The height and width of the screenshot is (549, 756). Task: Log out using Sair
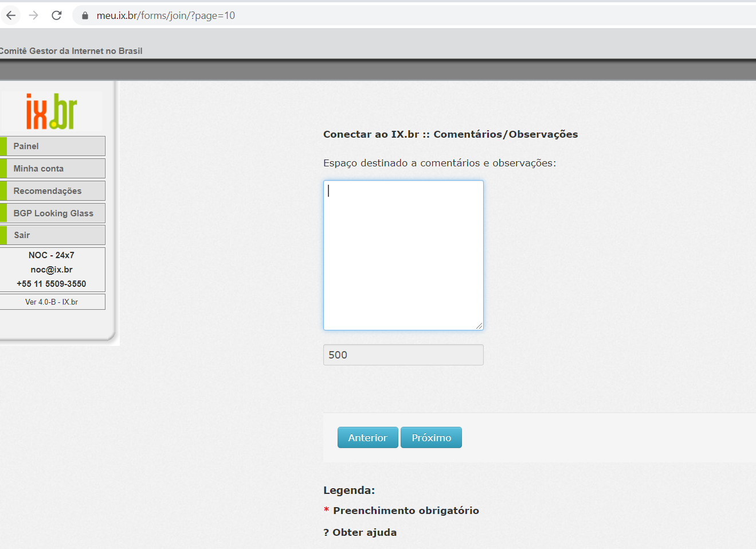click(52, 235)
